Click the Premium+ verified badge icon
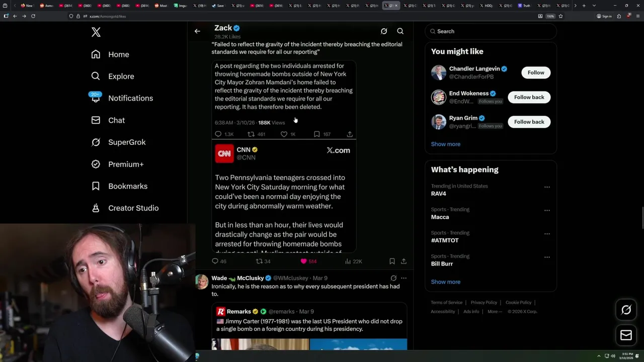This screenshot has height=362, width=644. (x=96, y=164)
